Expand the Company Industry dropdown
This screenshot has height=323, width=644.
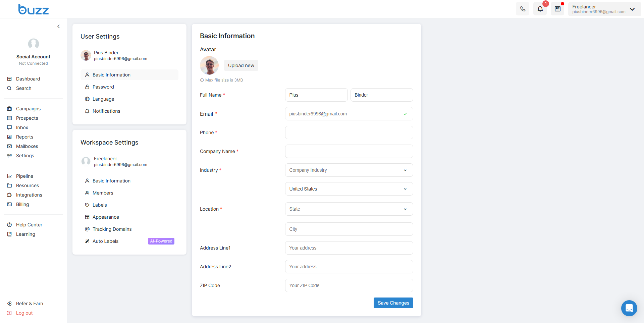click(349, 170)
